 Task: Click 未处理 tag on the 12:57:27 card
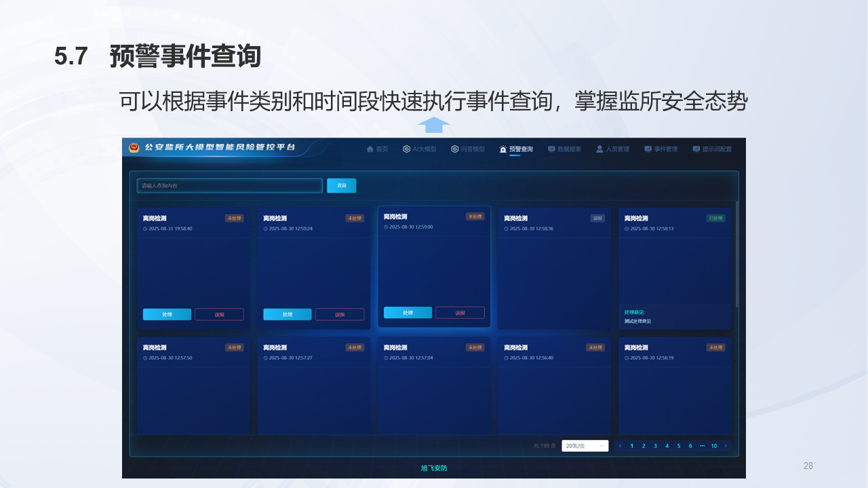coord(355,347)
